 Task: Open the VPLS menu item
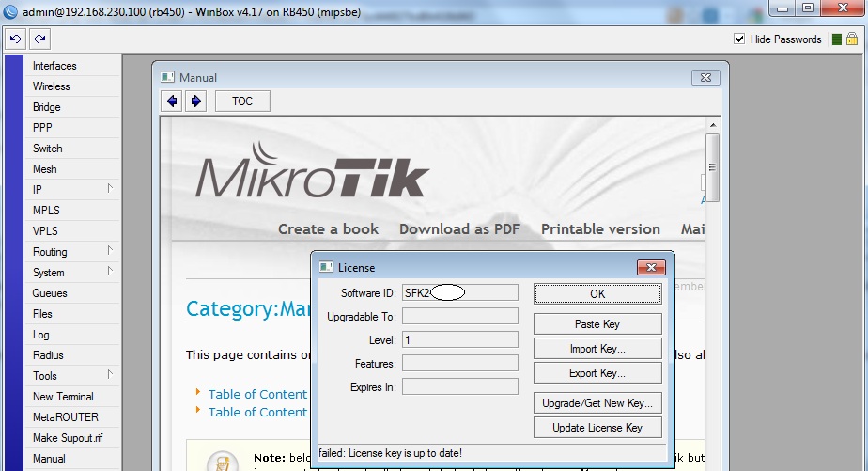click(72, 230)
